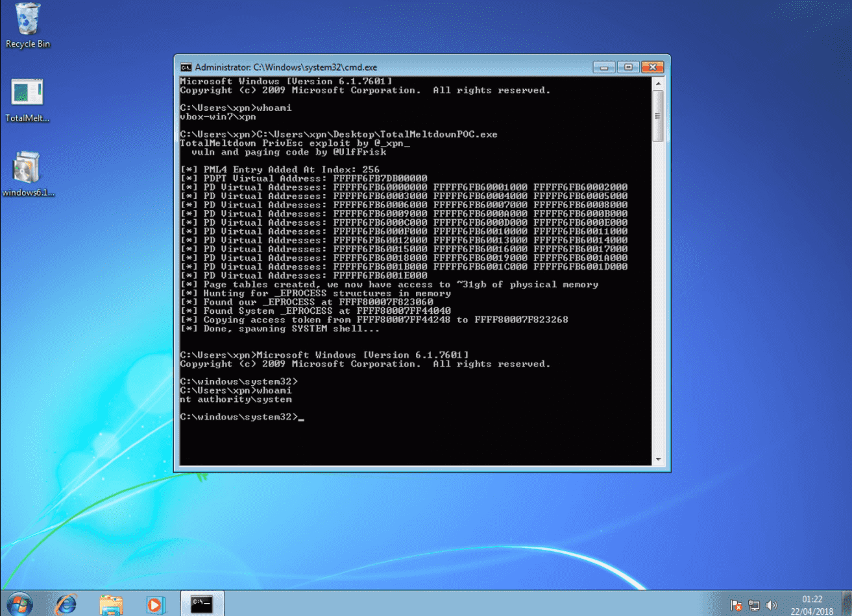
Task: Click 'PML4 Entry Added At Index: 256' line
Action: coord(280,169)
